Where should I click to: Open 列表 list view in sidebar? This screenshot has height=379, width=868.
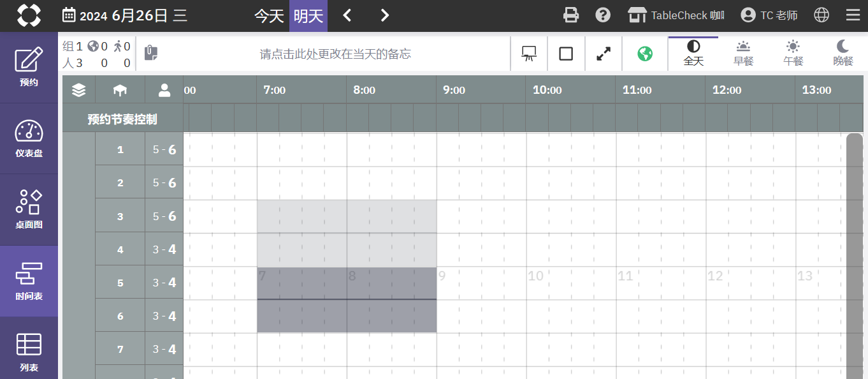click(x=29, y=348)
